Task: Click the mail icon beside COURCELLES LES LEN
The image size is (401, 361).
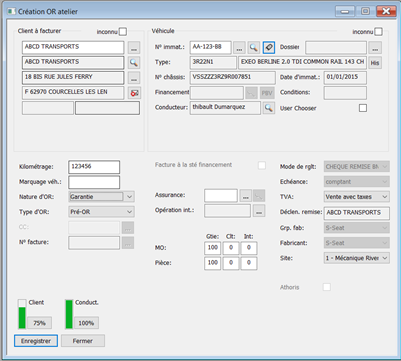Action: coord(134,93)
